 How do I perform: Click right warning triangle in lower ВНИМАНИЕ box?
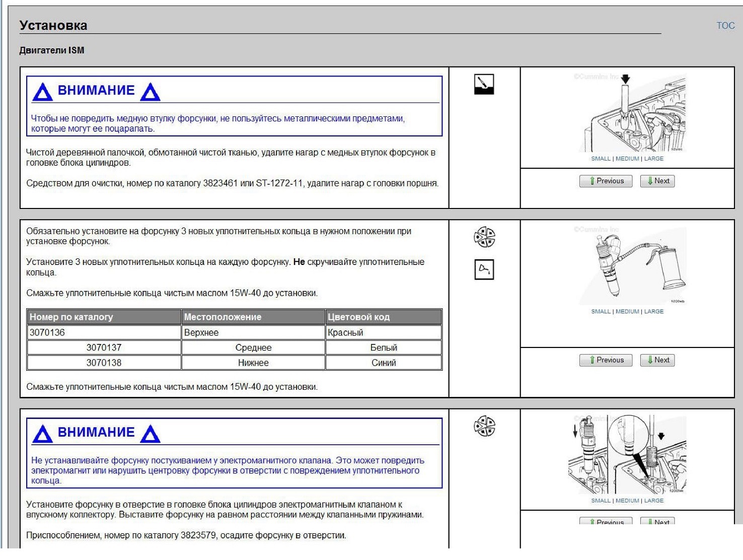150,434
